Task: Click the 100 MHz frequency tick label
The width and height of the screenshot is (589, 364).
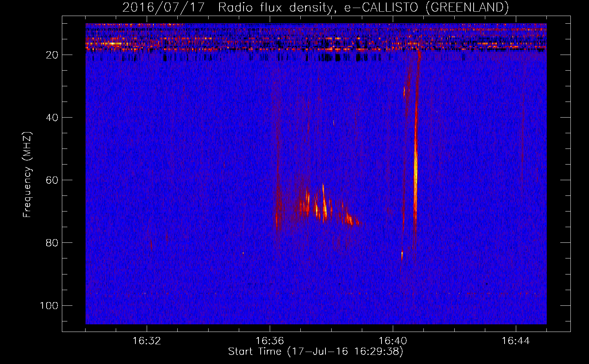Action: (49, 305)
